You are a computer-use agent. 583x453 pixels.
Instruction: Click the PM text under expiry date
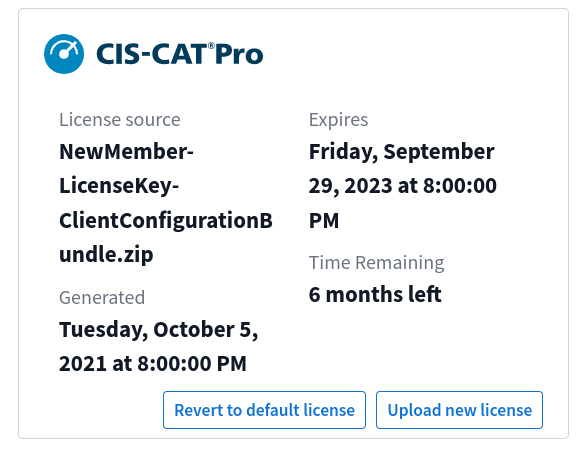[x=324, y=221]
